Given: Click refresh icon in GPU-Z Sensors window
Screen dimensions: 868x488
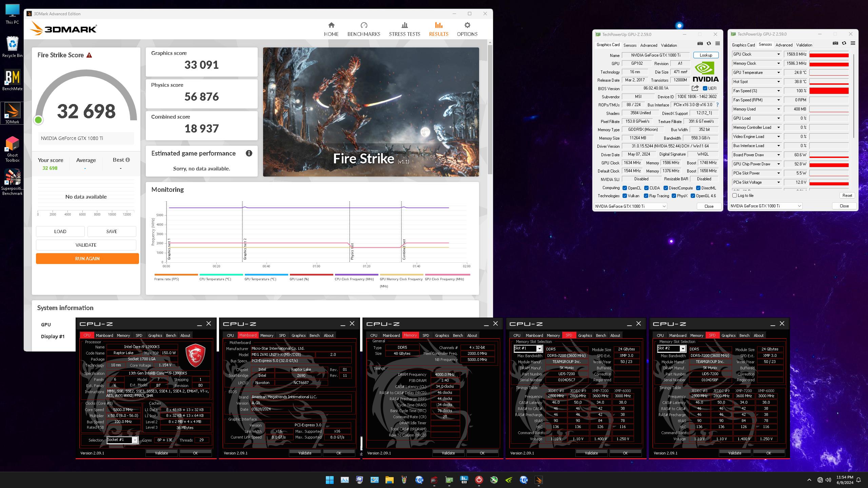Looking at the screenshot, I should (844, 43).
